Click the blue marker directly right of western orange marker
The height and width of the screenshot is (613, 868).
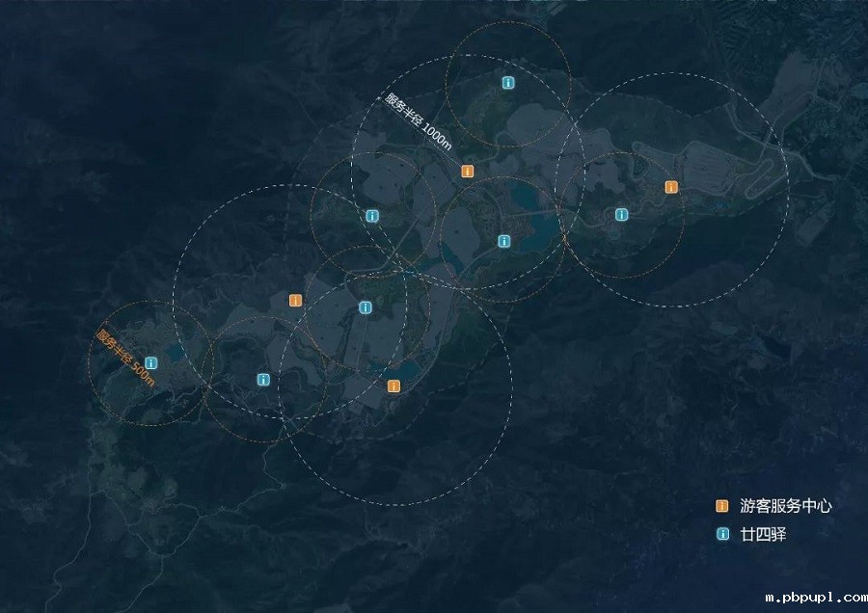[365, 307]
